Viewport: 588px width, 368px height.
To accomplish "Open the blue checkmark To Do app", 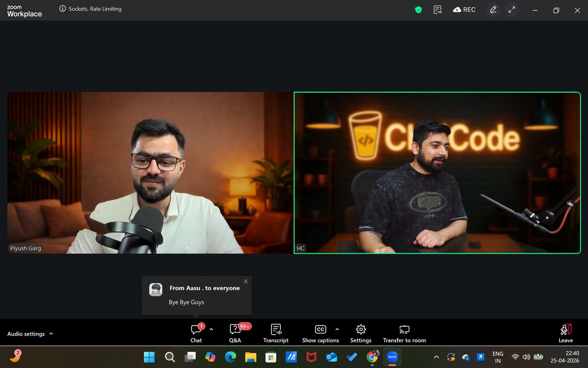I will pyautogui.click(x=352, y=357).
